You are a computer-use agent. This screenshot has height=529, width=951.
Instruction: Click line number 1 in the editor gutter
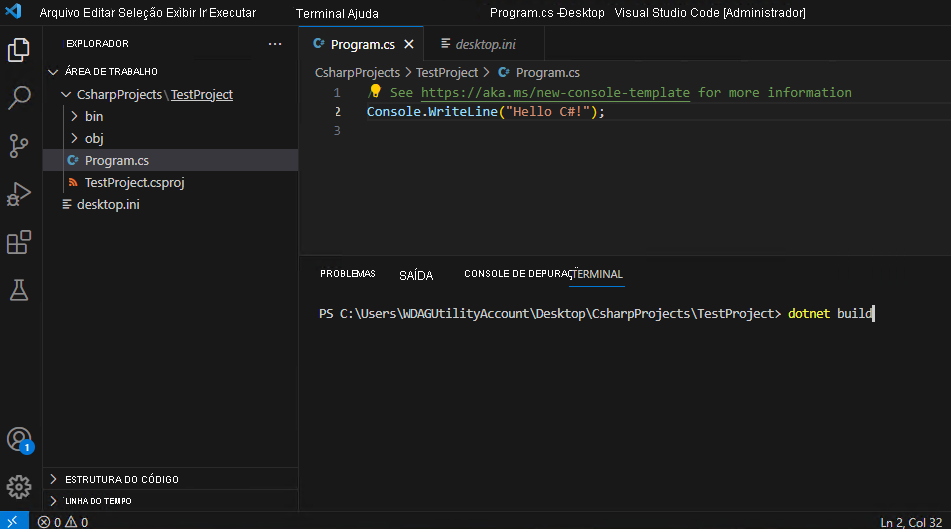click(337, 93)
